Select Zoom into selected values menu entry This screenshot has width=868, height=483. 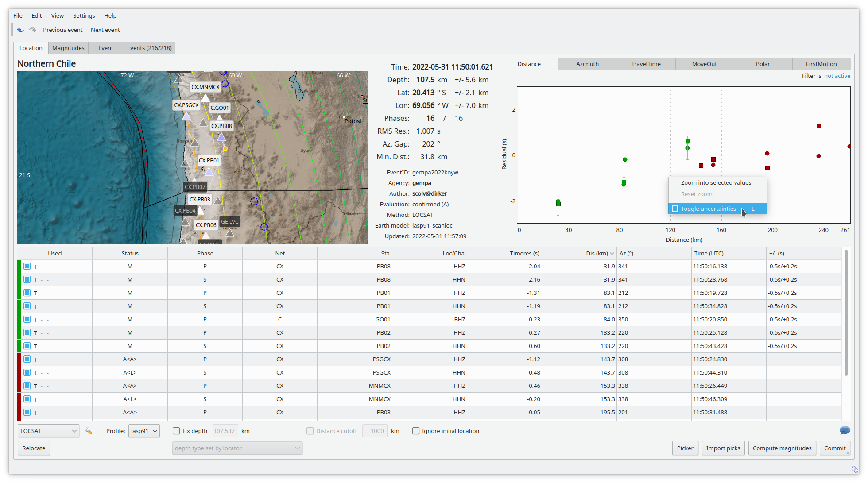tap(717, 182)
